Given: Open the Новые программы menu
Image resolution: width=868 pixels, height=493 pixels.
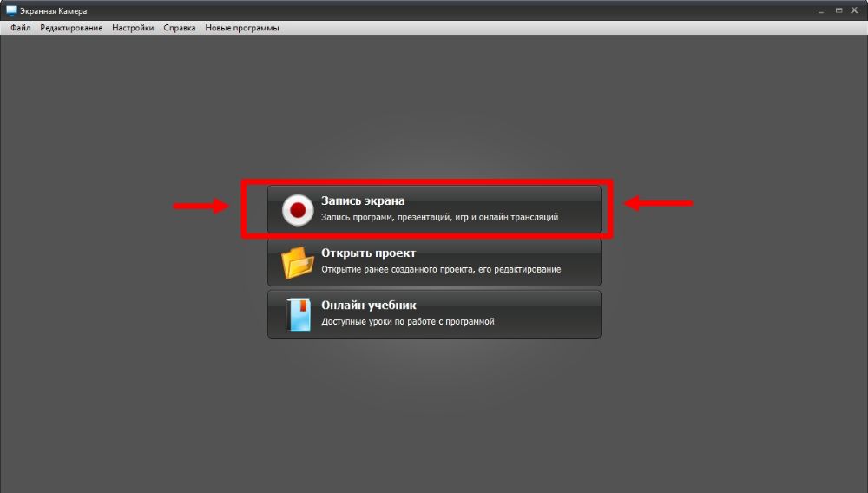Looking at the screenshot, I should click(242, 28).
